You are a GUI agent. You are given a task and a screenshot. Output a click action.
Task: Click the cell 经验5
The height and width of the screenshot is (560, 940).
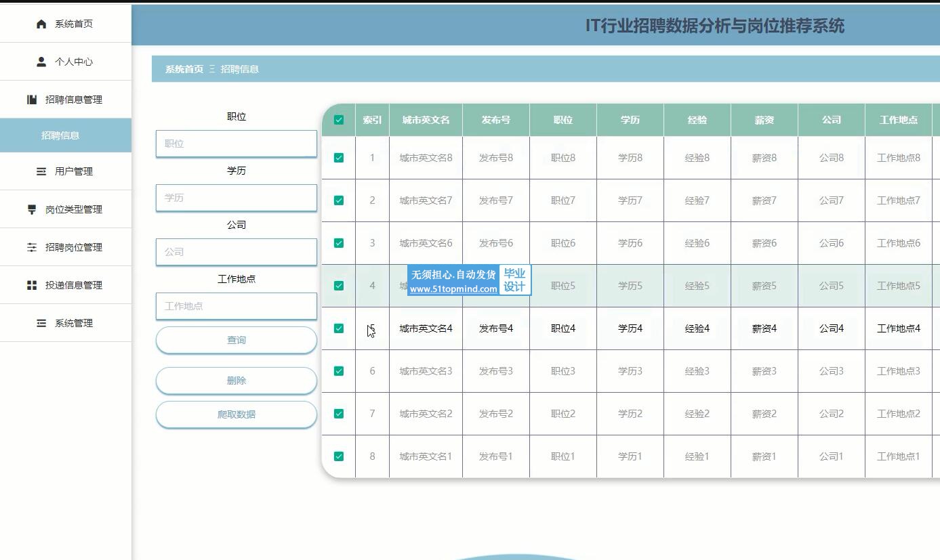697,286
